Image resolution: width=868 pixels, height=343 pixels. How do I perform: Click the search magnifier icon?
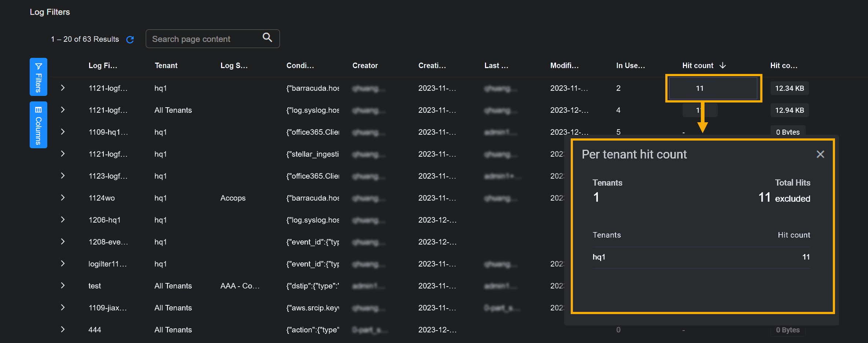pyautogui.click(x=267, y=37)
